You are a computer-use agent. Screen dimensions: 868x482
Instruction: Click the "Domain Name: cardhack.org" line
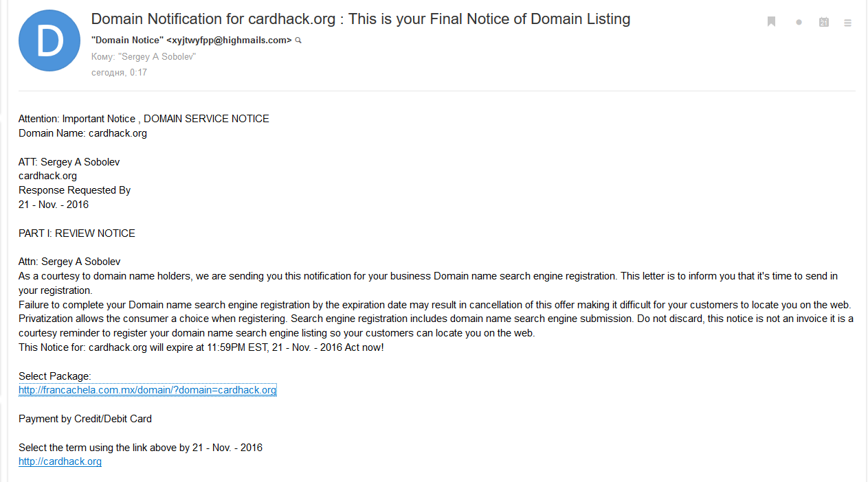click(82, 133)
